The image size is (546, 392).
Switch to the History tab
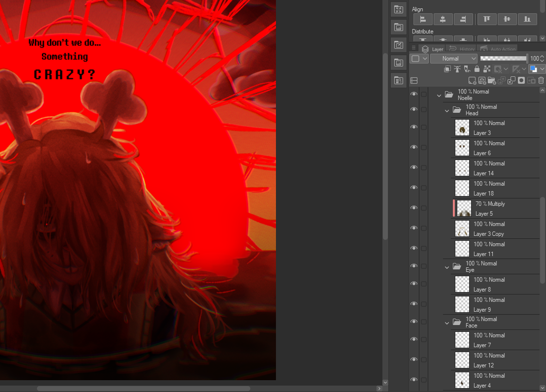pos(461,49)
